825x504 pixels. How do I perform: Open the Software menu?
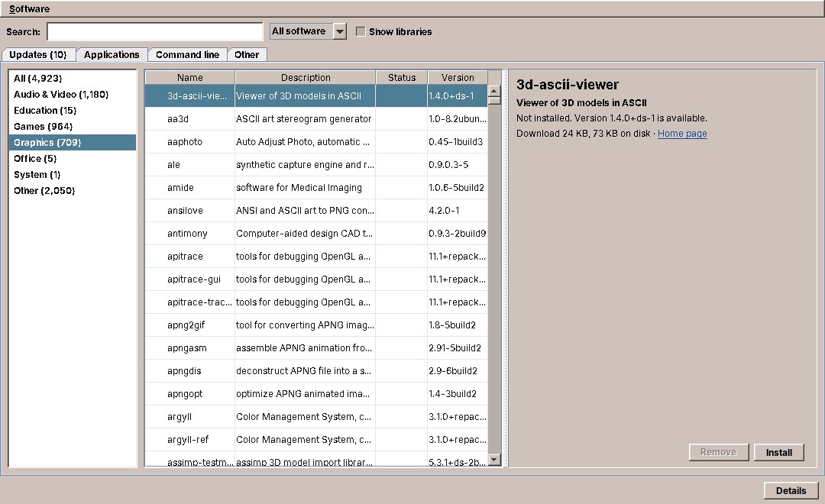click(x=30, y=9)
